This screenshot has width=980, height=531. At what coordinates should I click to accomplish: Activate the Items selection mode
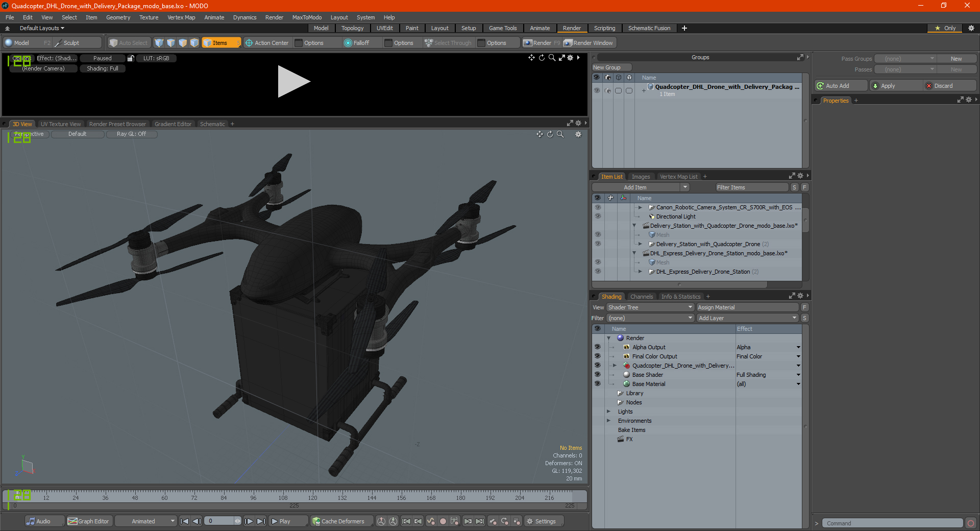click(221, 43)
